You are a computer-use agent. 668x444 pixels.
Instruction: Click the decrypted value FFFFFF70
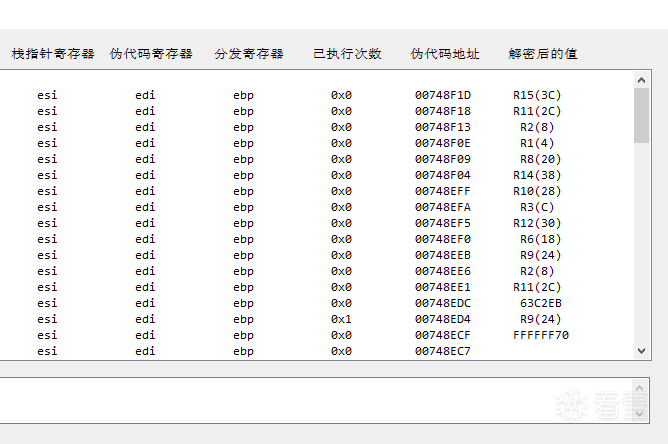click(x=541, y=335)
